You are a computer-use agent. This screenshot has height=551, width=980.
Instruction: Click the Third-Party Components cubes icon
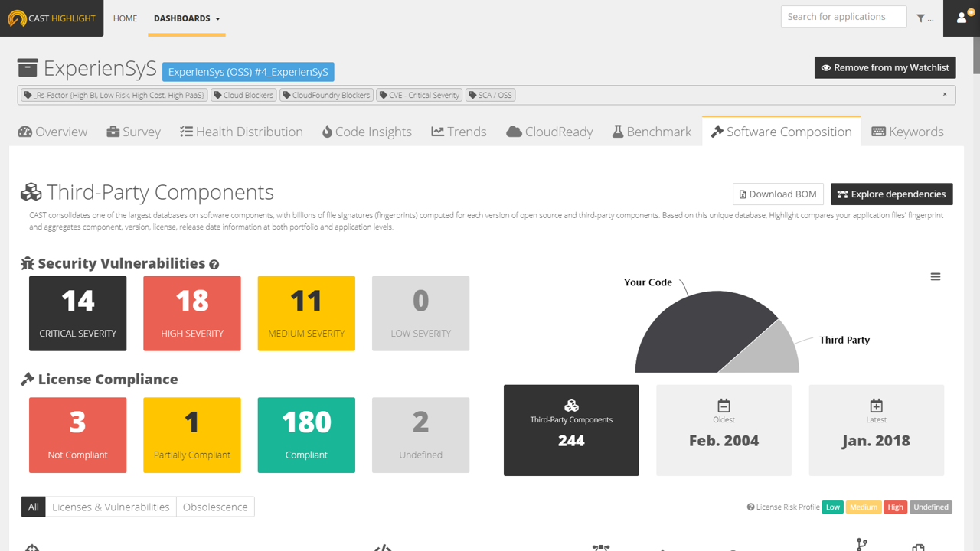[x=31, y=192]
